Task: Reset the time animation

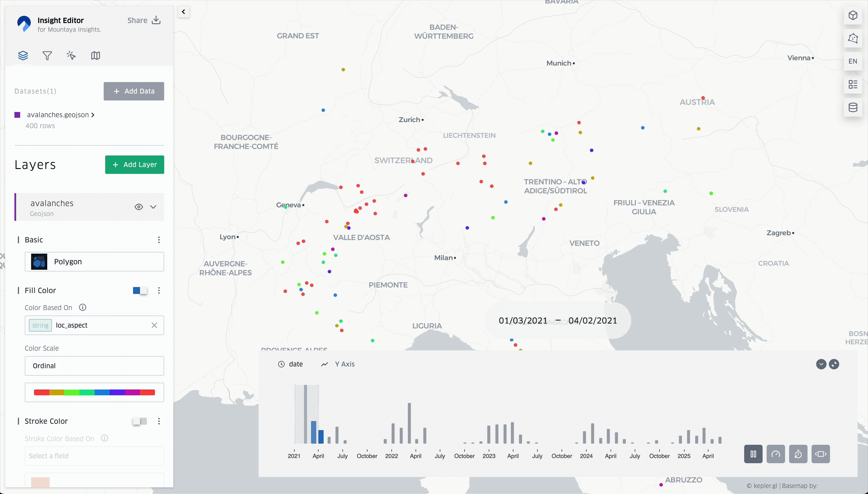Action: coord(798,454)
